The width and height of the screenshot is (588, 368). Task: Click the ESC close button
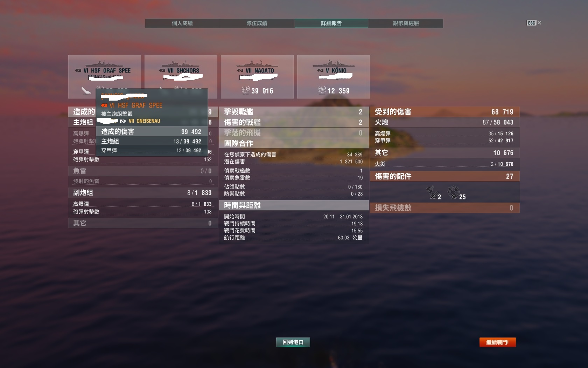click(x=534, y=23)
